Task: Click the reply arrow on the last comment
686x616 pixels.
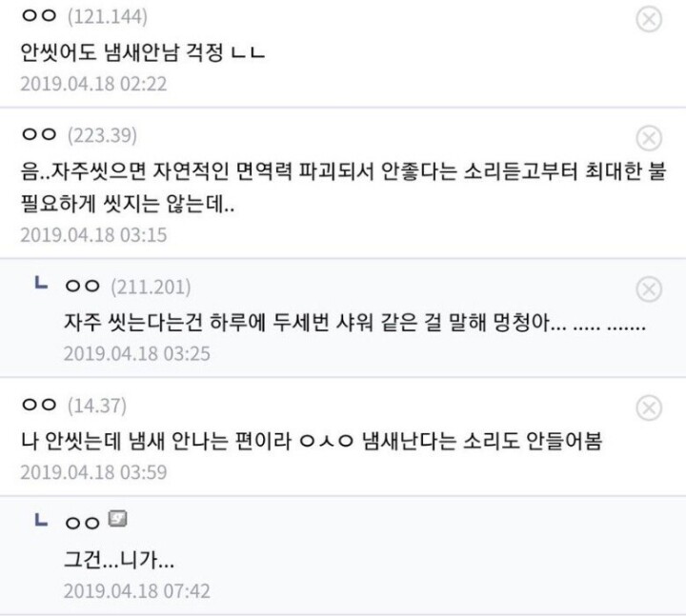Action: point(39,520)
